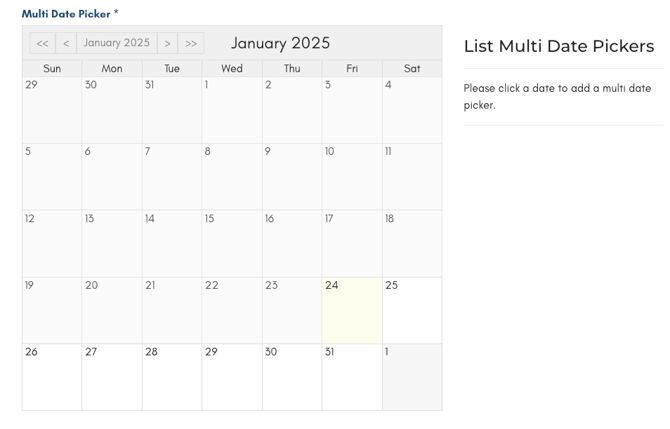670x429 pixels.
Task: Click January 28 date cell
Action: click(x=172, y=377)
